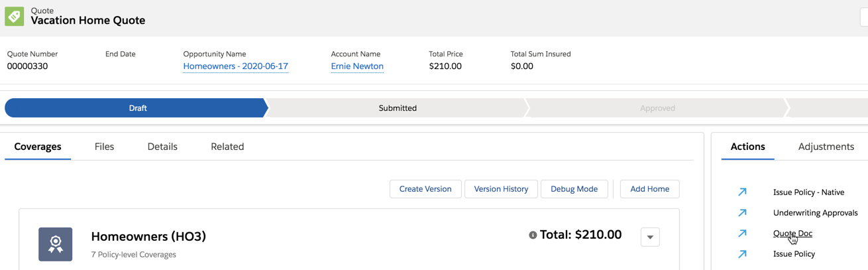
Task: Click the Underwriting Approvals action
Action: click(816, 213)
